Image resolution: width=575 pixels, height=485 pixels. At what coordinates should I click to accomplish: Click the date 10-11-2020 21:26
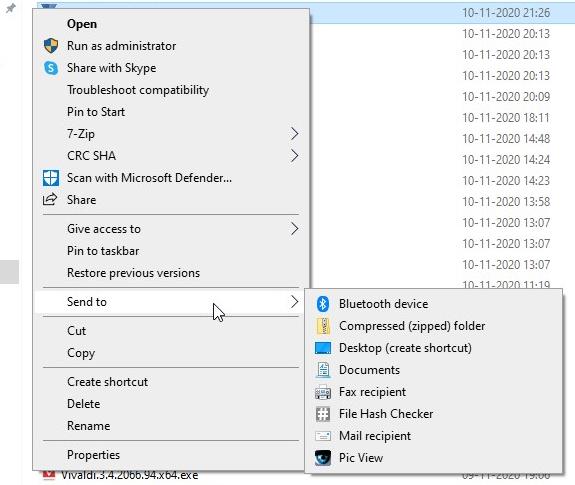506,13
